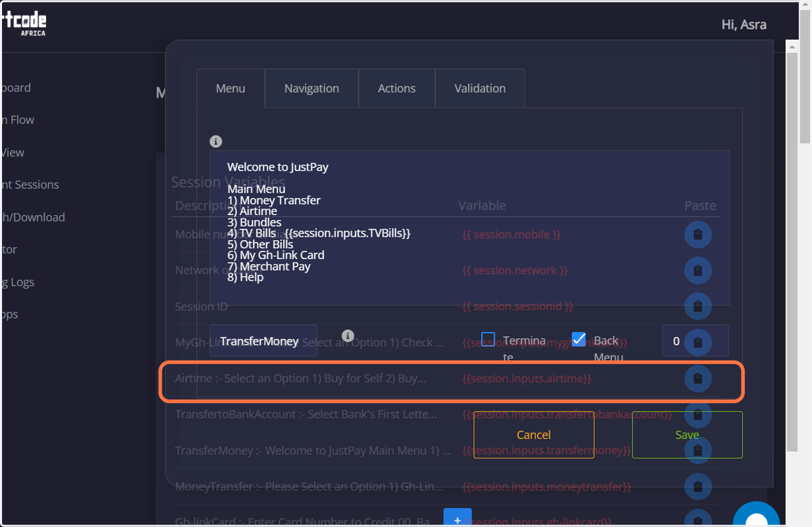812x527 pixels.
Task: Click paste icon in MyGh-Link row
Action: pyautogui.click(x=698, y=342)
